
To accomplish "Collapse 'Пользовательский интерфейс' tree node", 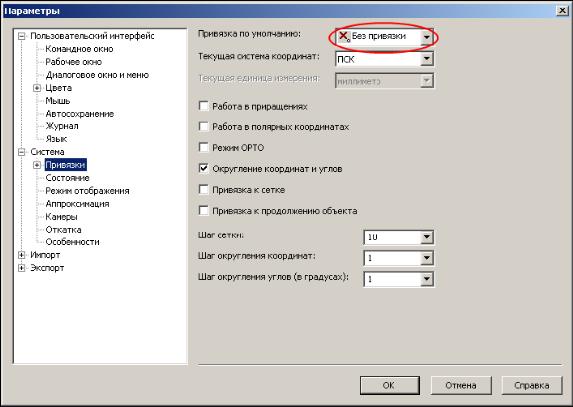I will [22, 36].
